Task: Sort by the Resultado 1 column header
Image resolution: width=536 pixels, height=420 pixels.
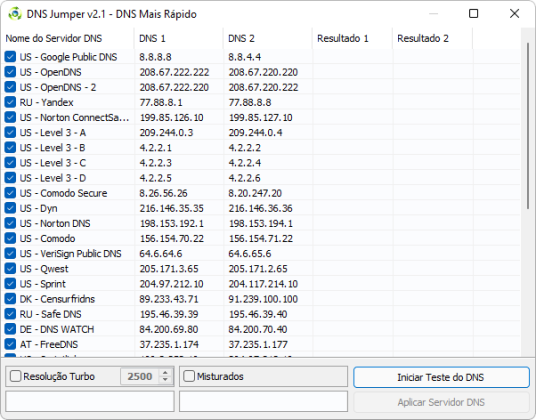Action: [x=352, y=38]
